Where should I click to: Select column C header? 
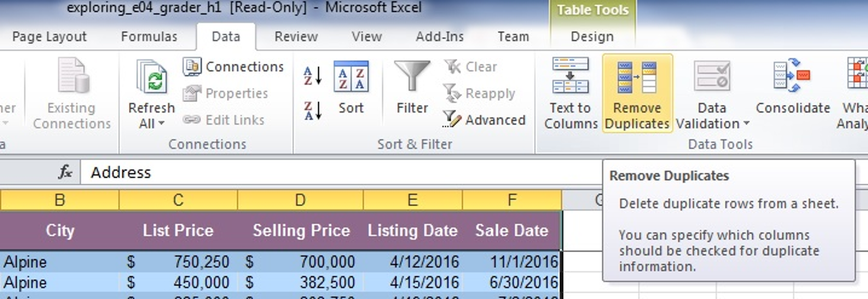pos(178,200)
